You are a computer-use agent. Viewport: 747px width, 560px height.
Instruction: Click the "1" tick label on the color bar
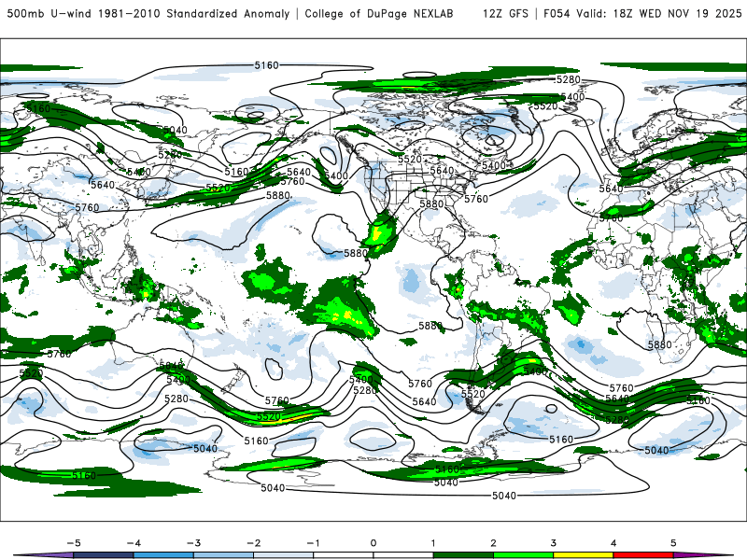433,543
